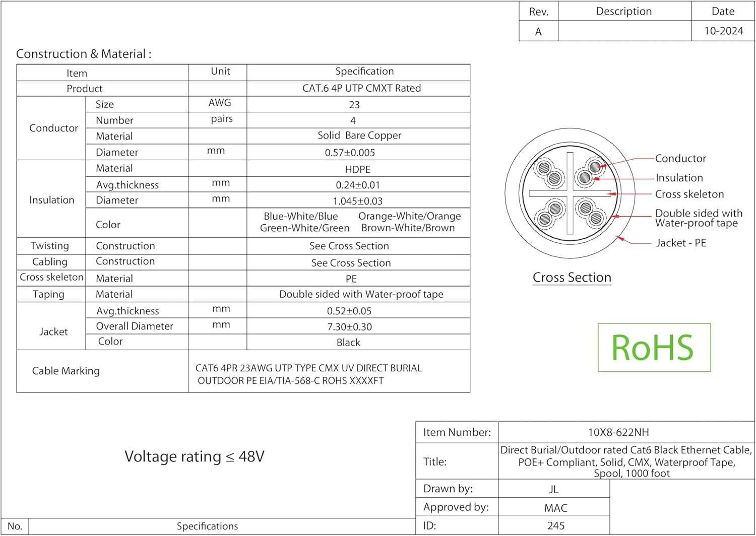Click jacket color value 'Black'
Screen dimensions: 756x536
point(348,343)
